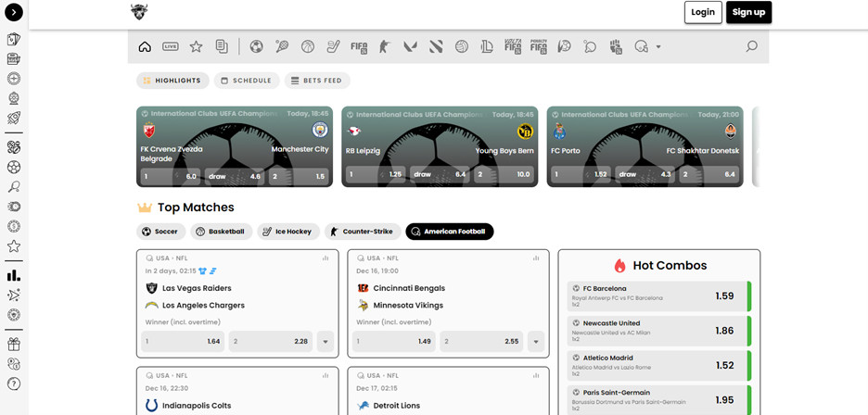Select the Soccer top matches filter
Screen dimensions: 868x415
(x=160, y=232)
